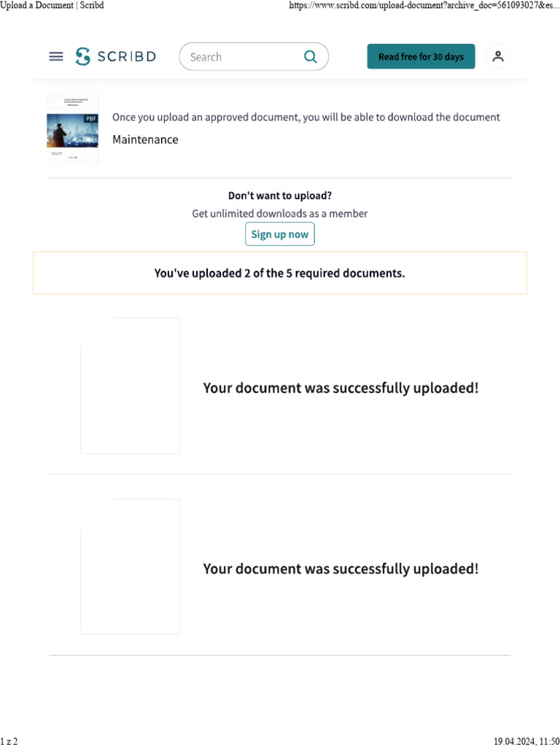Click the first uploaded document blank thumbnail
560x747 pixels.
pyautogui.click(x=130, y=386)
